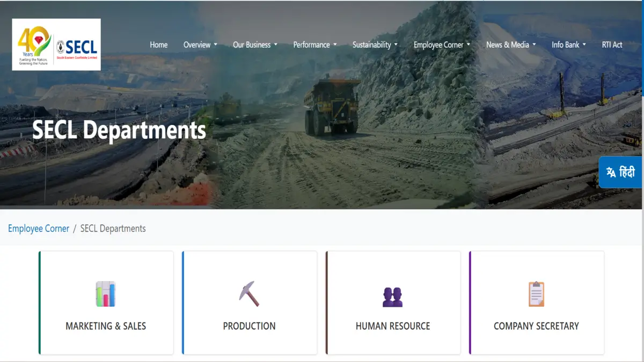This screenshot has height=362, width=644.
Task: Open the RTI Act menu item
Action: coord(612,45)
